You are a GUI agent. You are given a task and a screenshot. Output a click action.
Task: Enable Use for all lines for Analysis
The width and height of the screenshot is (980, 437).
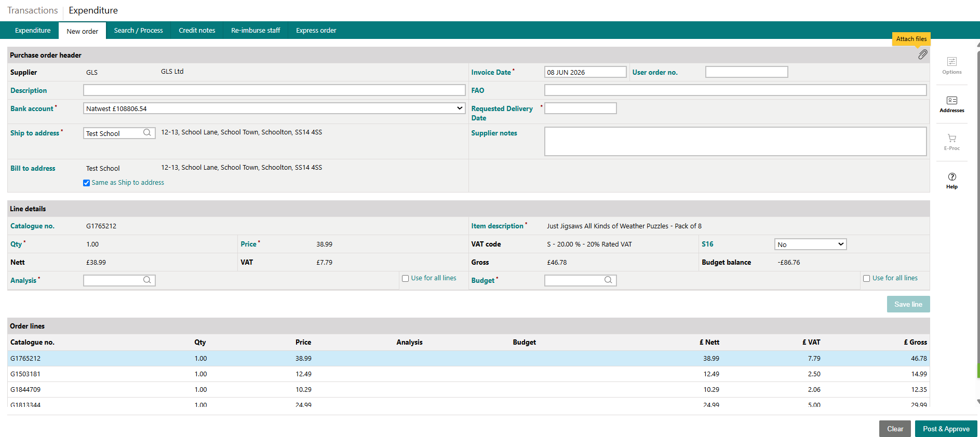tap(405, 278)
